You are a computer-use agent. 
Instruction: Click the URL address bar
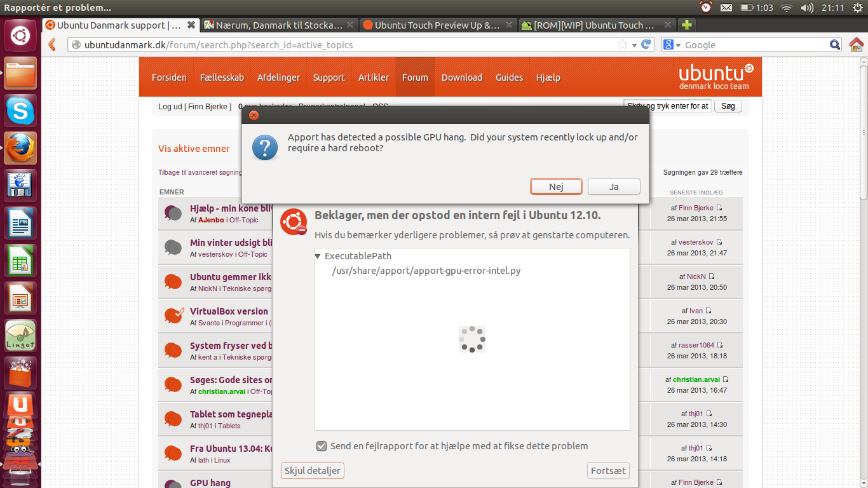coord(349,45)
